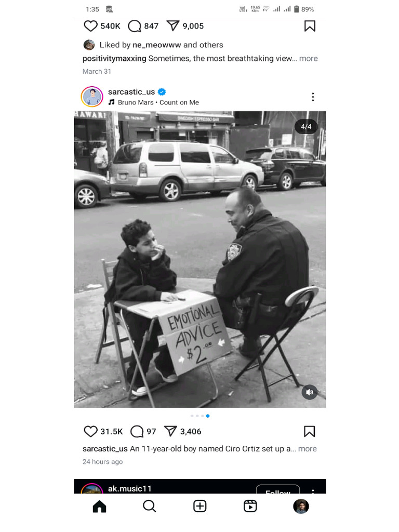The width and height of the screenshot is (399, 532).
Task: Open your profile from bottom navigation avatar
Action: [x=301, y=506]
